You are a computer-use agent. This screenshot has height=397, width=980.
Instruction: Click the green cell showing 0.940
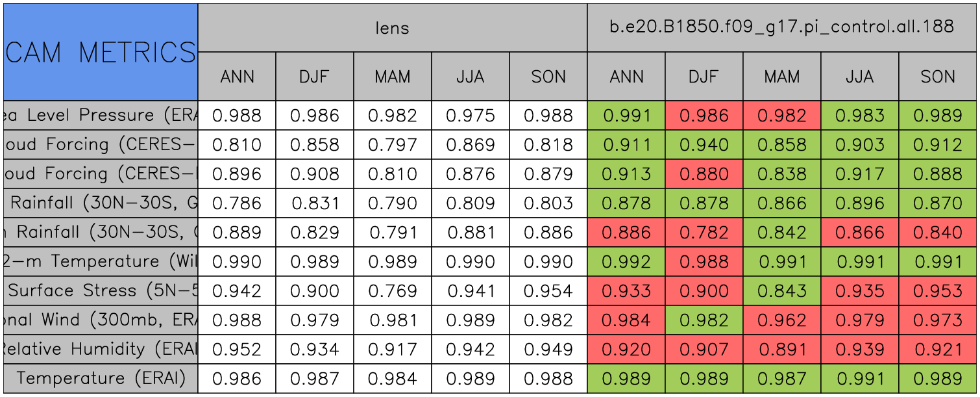[704, 145]
